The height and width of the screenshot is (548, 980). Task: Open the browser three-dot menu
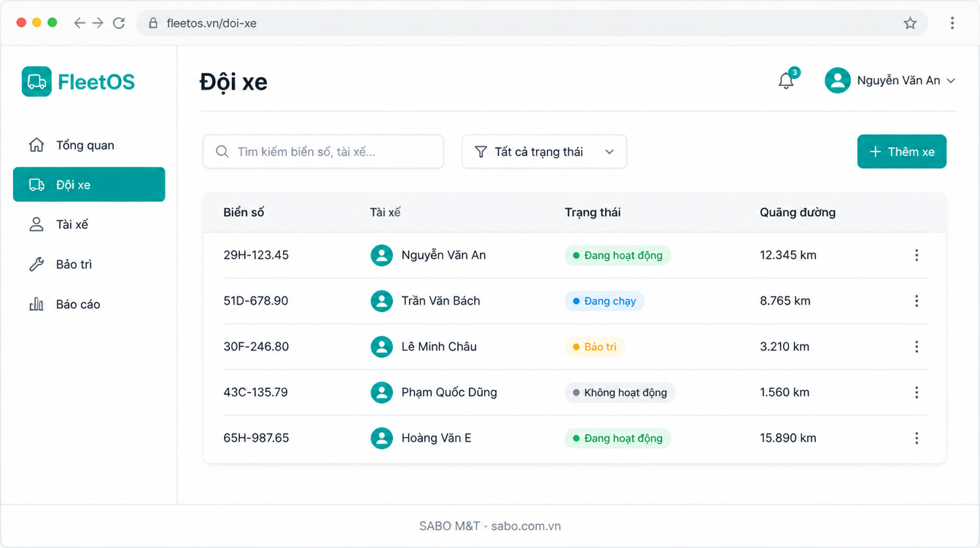click(952, 23)
